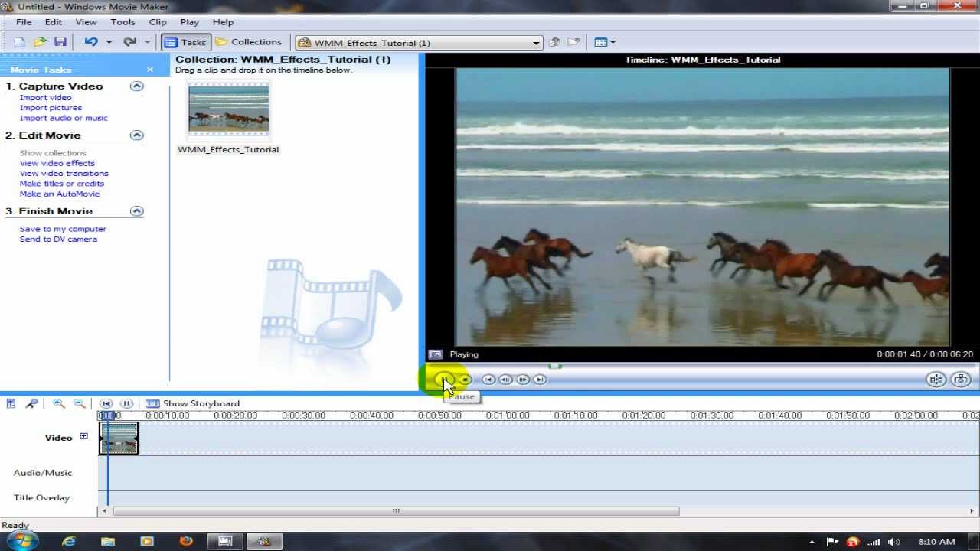Open the Play menu
Image resolution: width=980 pixels, height=551 pixels.
tap(189, 22)
